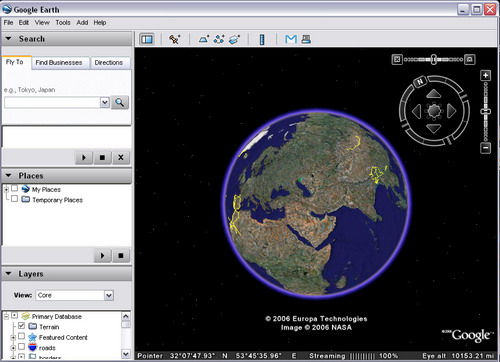Enable the Featured Content layer checkbox
This screenshot has height=362, width=500.
(22, 336)
